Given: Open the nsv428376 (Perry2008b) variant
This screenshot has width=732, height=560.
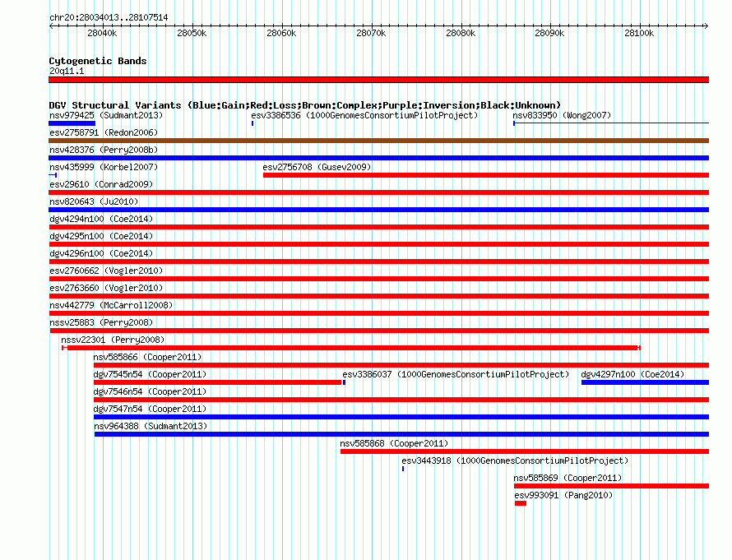Looking at the screenshot, I should tap(104, 150).
